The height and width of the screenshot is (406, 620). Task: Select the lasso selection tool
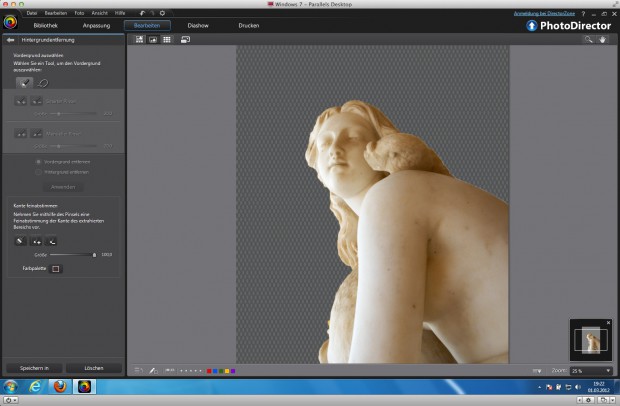(43, 83)
